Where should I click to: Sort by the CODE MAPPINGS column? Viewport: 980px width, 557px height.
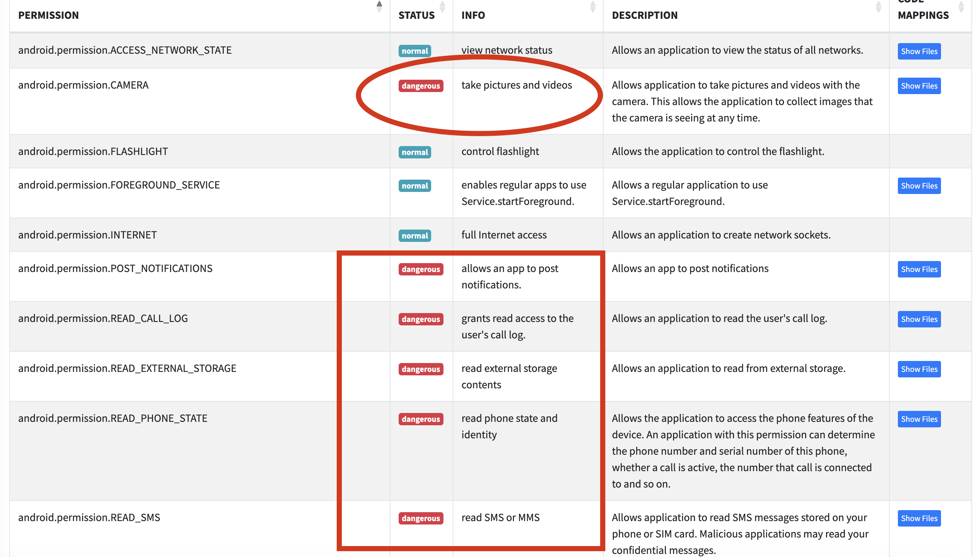[961, 7]
